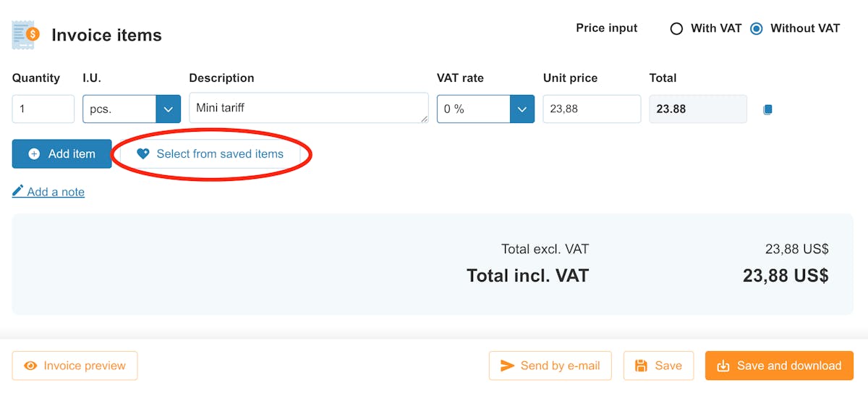The height and width of the screenshot is (401, 868).
Task: Click the duplicate item copy icon
Action: [768, 109]
